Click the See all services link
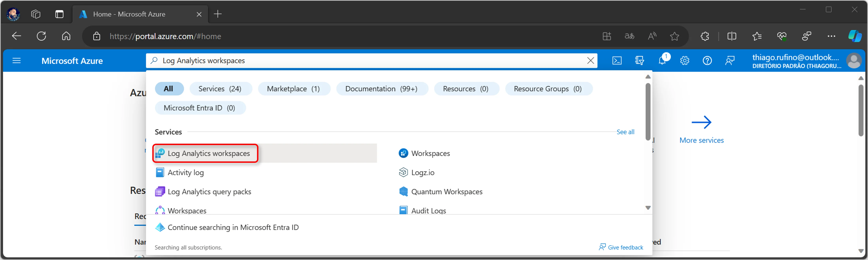 coord(625,132)
